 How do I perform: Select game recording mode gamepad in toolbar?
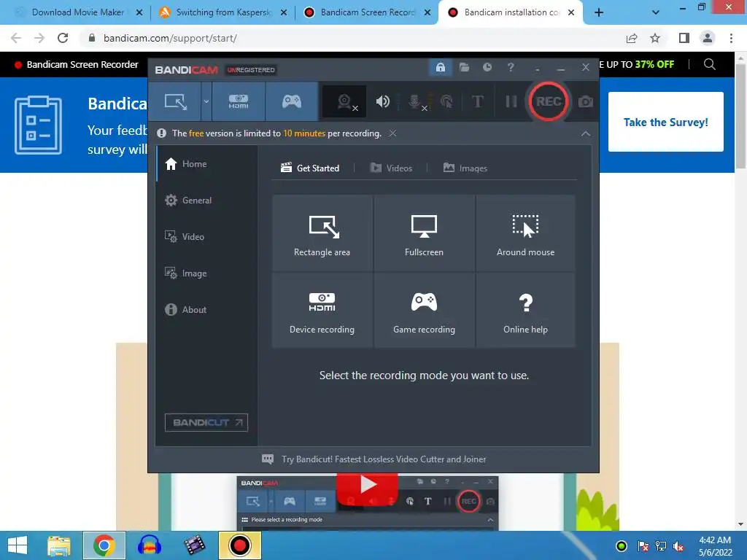pos(292,101)
